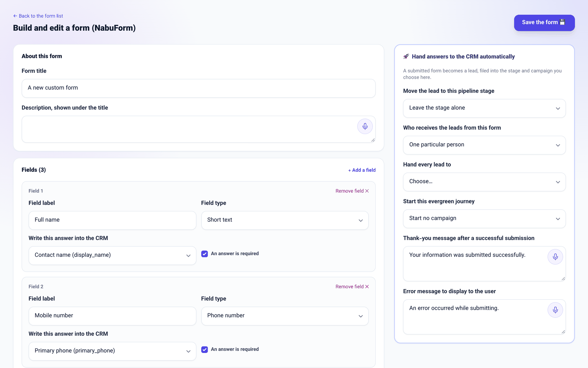The width and height of the screenshot is (588, 368).
Task: Open the 'One particular person' dropdown
Action: pos(484,145)
